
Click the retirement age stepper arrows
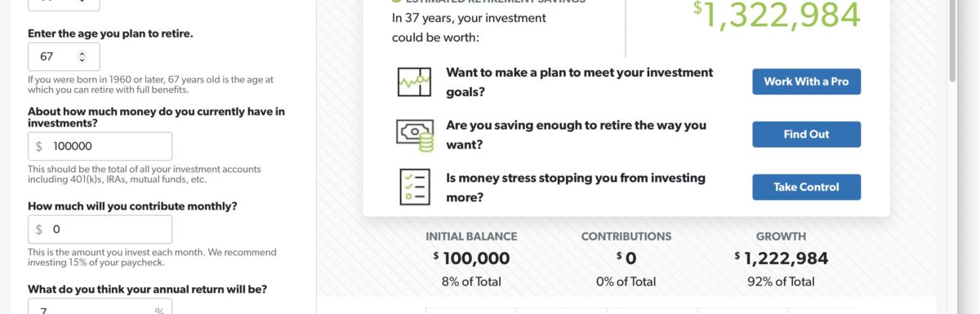pyautogui.click(x=82, y=57)
